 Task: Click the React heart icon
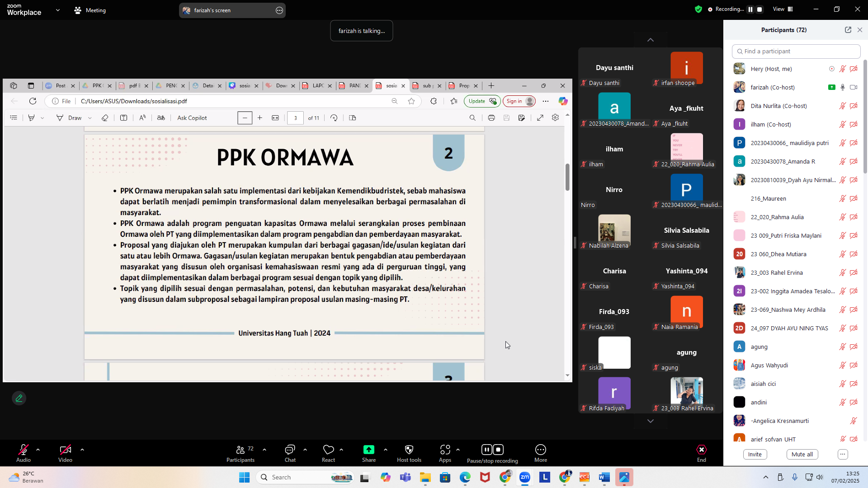328,450
